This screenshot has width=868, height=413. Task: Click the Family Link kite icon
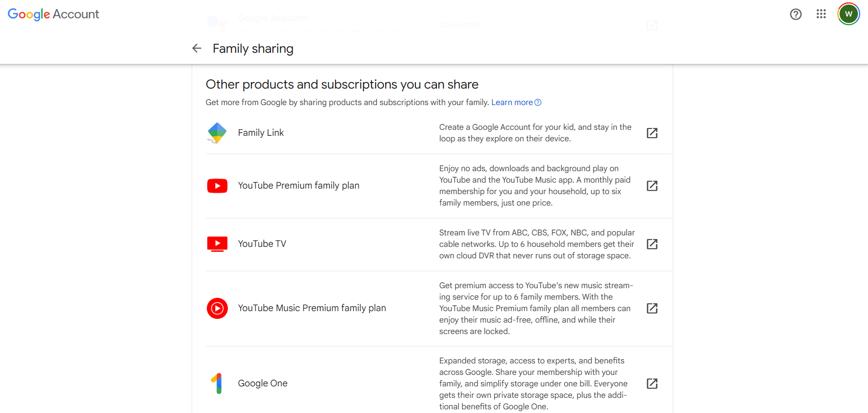pyautogui.click(x=217, y=133)
